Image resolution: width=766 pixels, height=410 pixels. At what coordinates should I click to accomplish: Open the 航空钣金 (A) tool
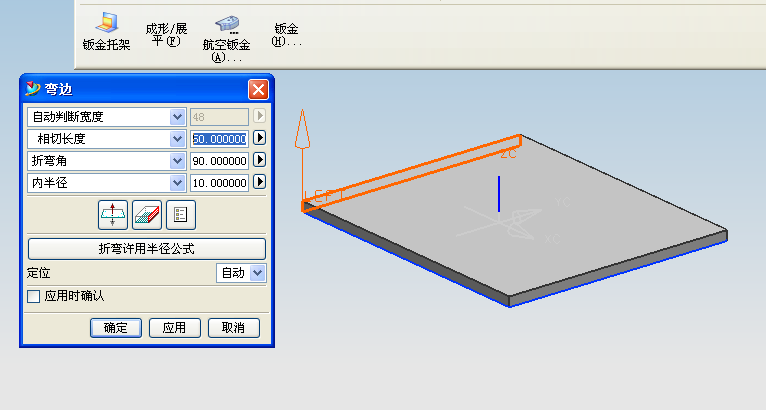(x=226, y=39)
